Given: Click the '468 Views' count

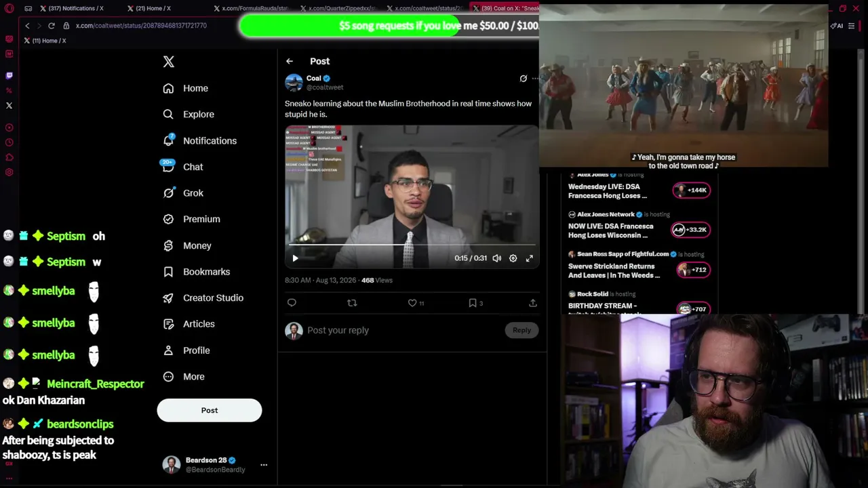Looking at the screenshot, I should click(377, 280).
